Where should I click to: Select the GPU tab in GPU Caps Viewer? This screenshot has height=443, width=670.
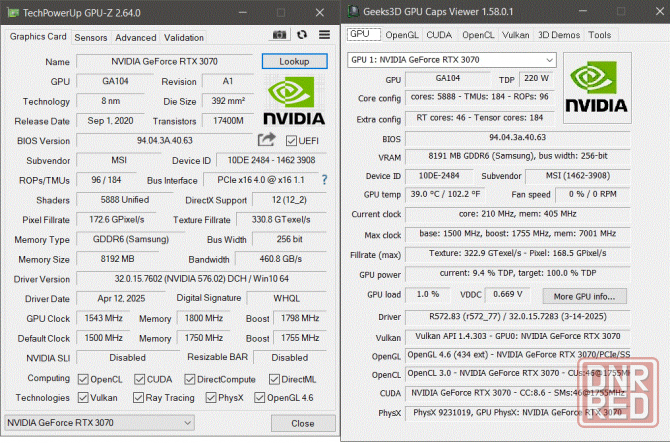click(x=364, y=34)
